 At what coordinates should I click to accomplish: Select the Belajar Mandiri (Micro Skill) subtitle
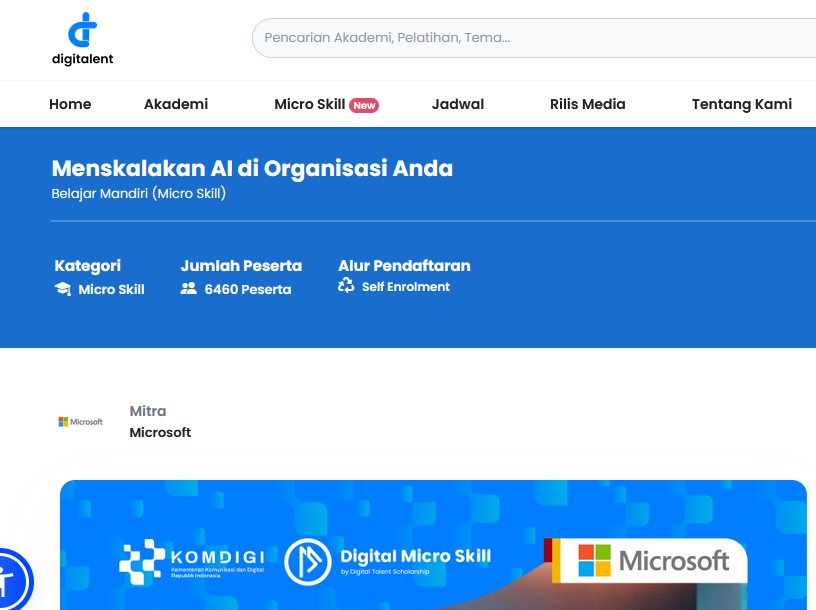(139, 194)
